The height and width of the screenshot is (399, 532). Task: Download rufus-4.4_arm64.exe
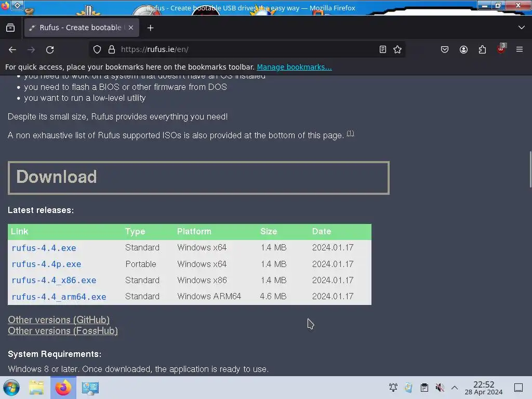(59, 297)
